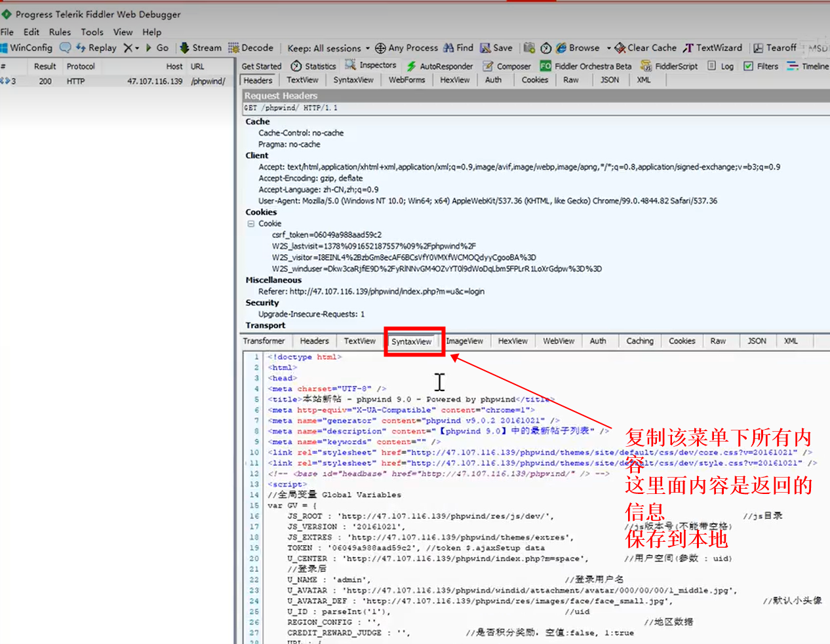Select request WebForms tab
The height and width of the screenshot is (644, 830).
tap(406, 80)
